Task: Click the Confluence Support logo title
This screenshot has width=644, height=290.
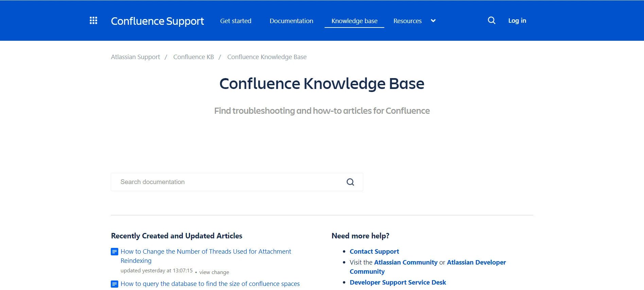Action: coord(157,21)
